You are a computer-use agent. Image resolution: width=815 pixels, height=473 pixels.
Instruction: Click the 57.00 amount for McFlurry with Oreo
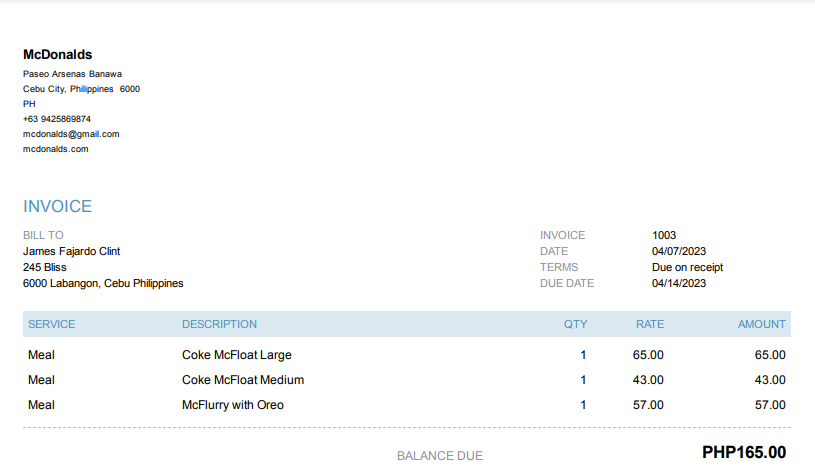[770, 405]
